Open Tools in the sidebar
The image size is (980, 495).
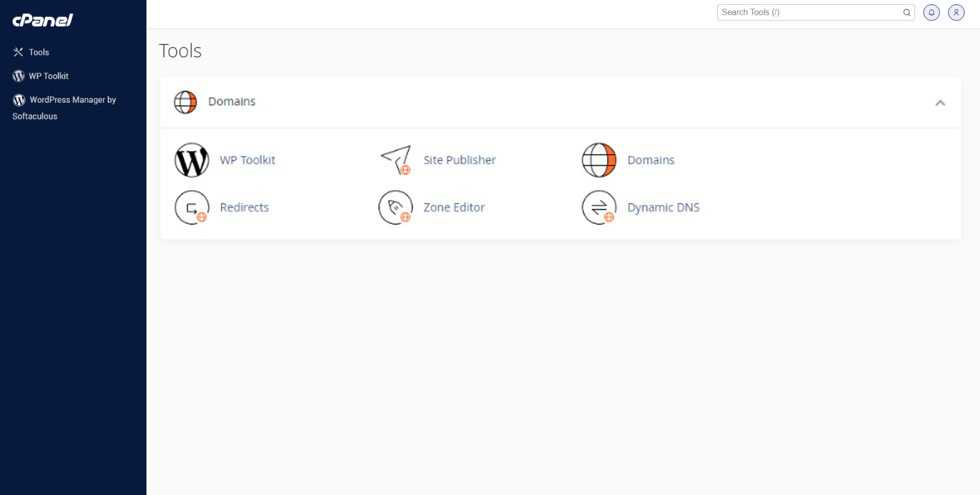pyautogui.click(x=38, y=53)
